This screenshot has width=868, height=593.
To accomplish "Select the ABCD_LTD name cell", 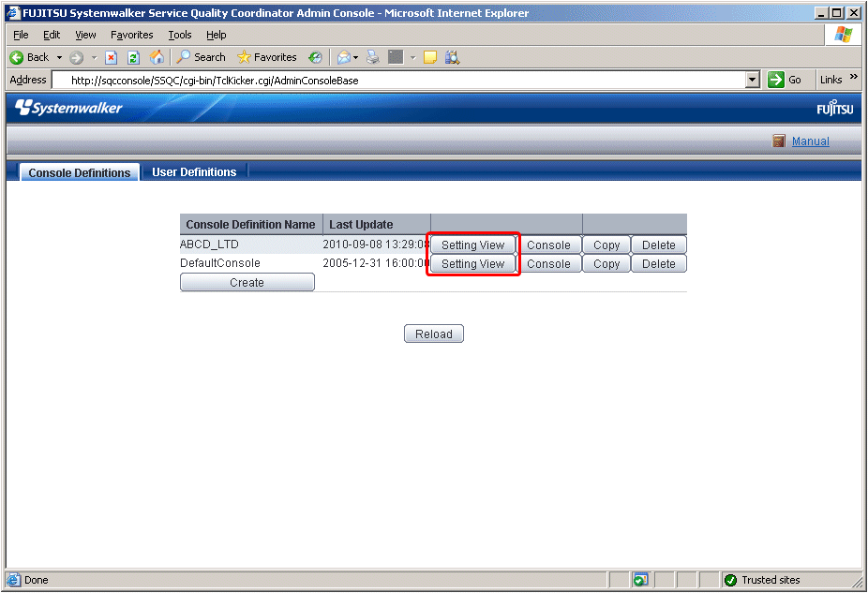I will pyautogui.click(x=251, y=245).
